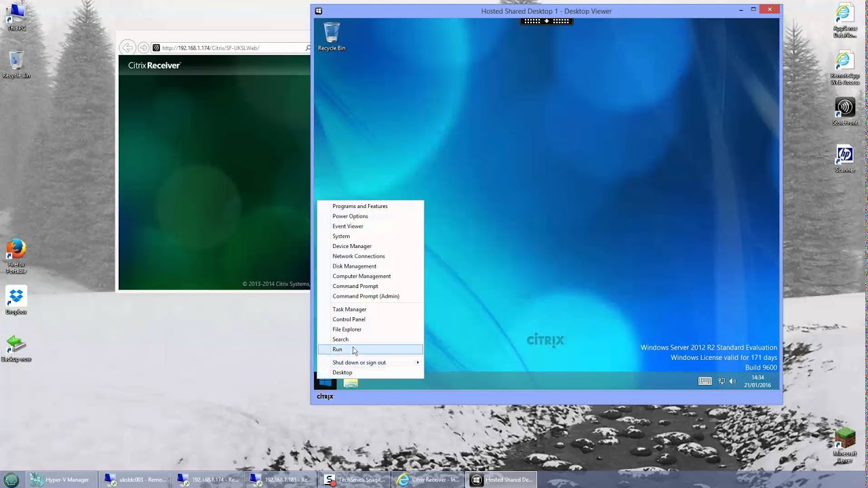This screenshot has height=488, width=868.
Task: Switch to uksldc003 Remote Desktop taskbar button
Action: 134,480
